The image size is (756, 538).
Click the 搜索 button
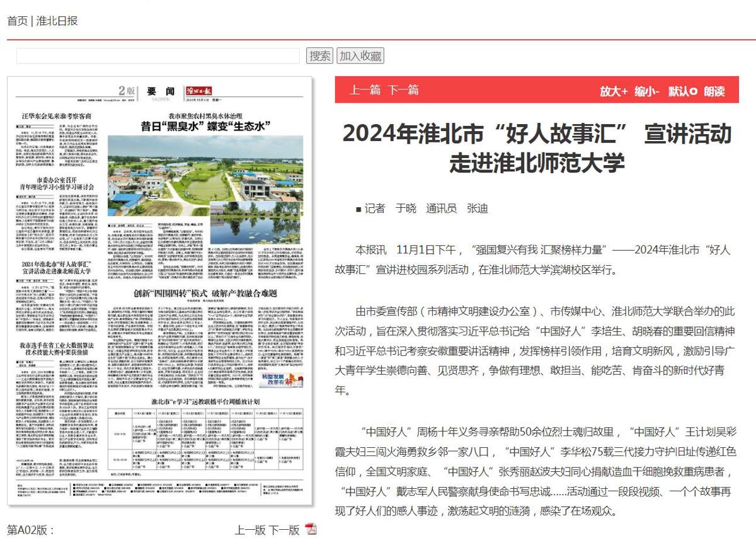319,56
